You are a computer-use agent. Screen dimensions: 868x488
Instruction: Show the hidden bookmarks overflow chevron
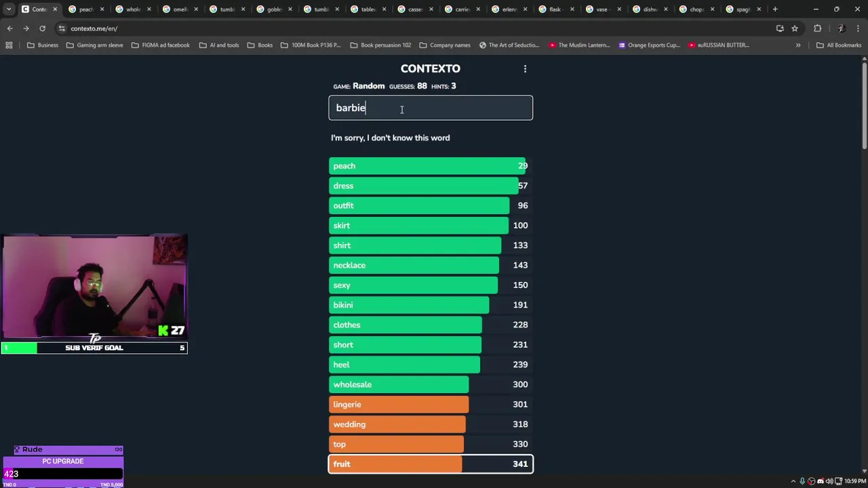point(798,45)
